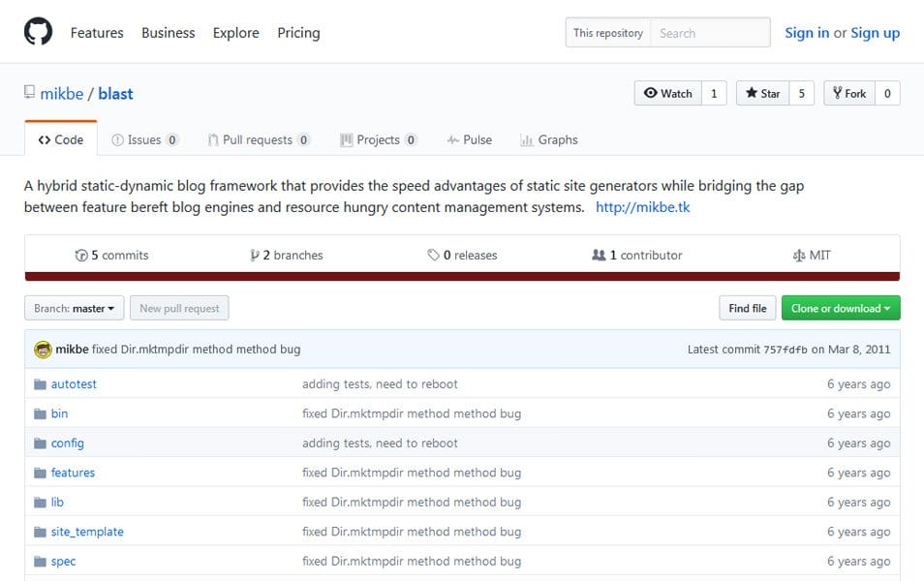Click the repository book icon beside mikbe

pyautogui.click(x=29, y=93)
